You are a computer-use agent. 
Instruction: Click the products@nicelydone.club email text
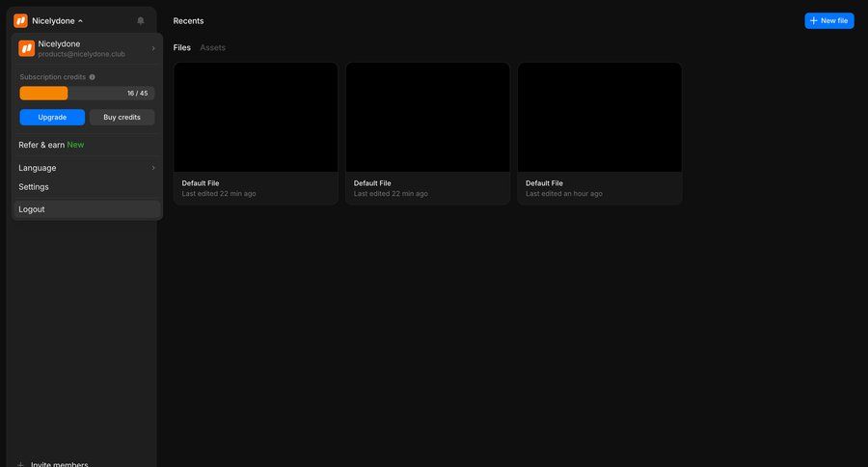81,54
